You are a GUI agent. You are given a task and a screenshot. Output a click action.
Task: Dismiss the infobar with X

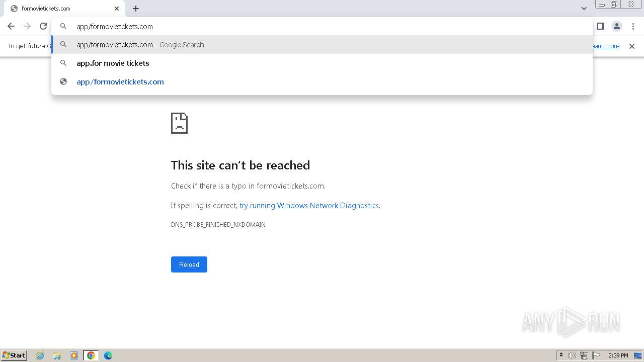pyautogui.click(x=632, y=46)
